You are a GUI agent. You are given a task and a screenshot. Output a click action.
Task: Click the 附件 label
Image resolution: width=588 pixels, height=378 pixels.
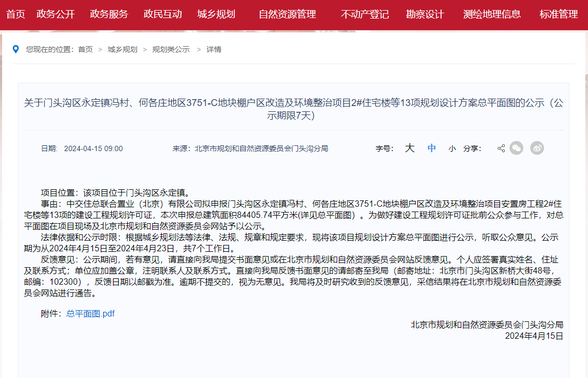pos(51,313)
